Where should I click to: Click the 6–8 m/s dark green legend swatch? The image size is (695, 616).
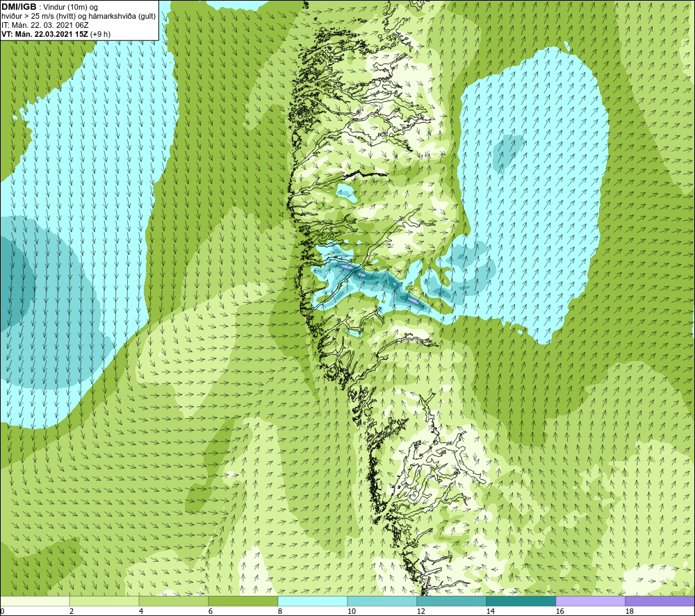243,601
